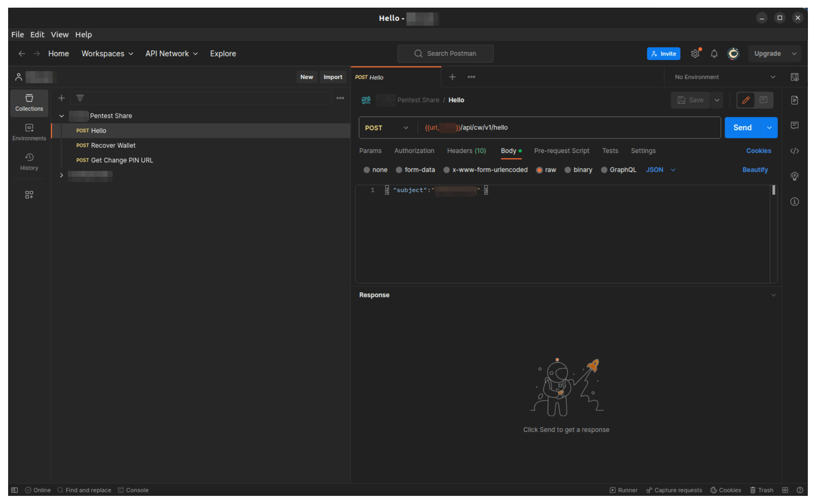Open collections panel three-dot options

click(340, 98)
